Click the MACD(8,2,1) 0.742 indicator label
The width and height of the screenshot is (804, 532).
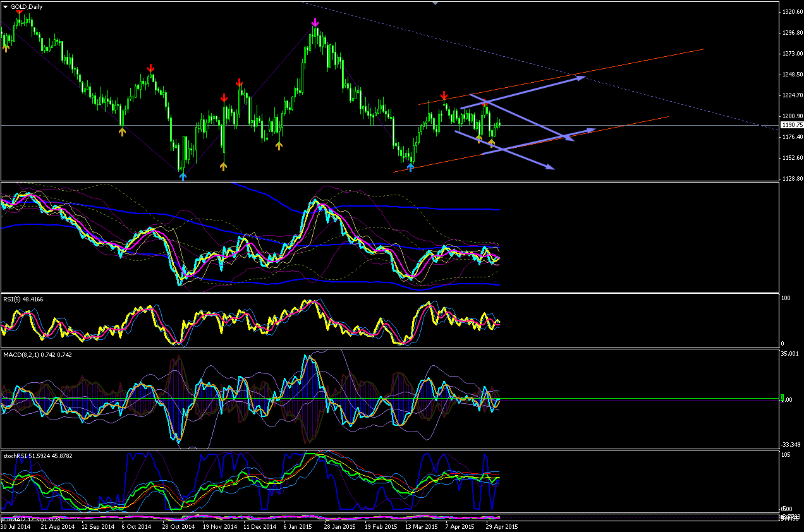36,354
